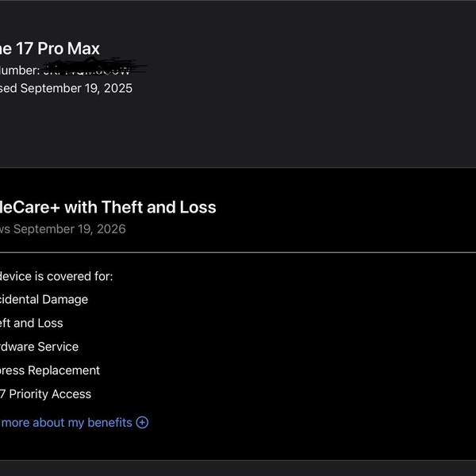
Task: Select the Hardware Service coverage item
Action: point(40,347)
